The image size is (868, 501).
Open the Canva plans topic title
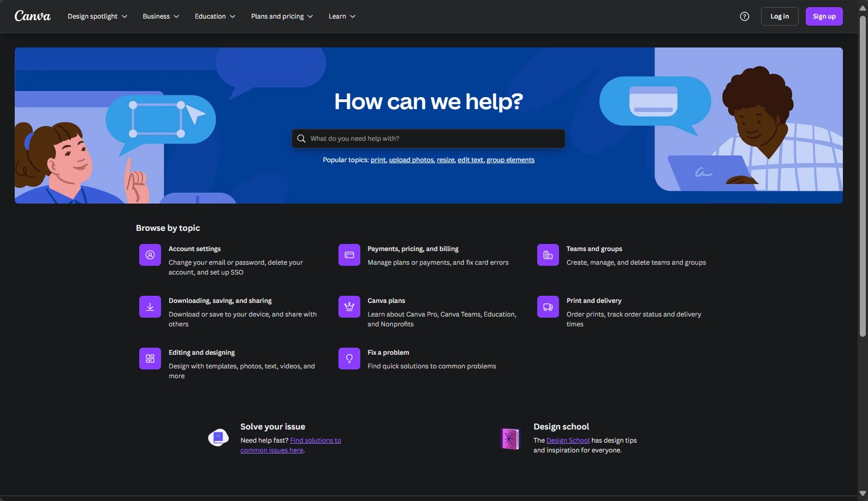[387, 301]
